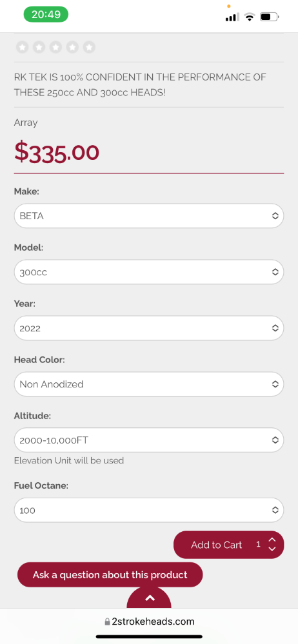Decrease cart quantity with down arrow
298x644 pixels.
click(272, 549)
